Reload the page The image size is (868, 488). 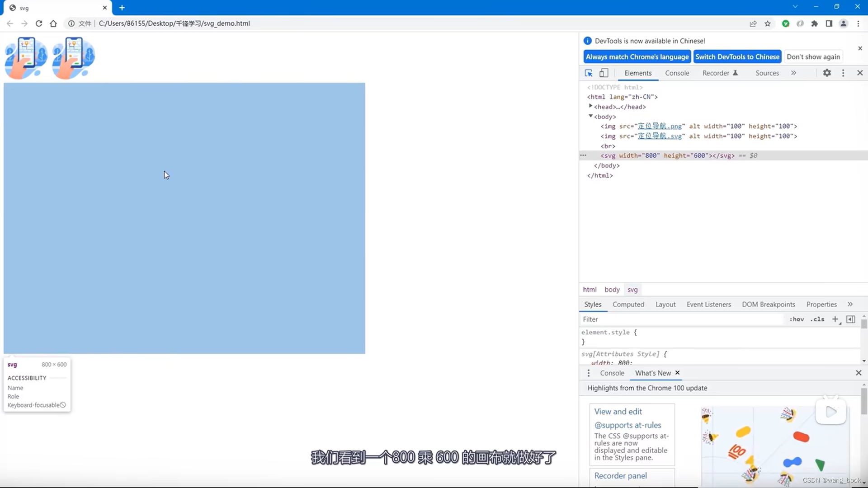coord(39,23)
